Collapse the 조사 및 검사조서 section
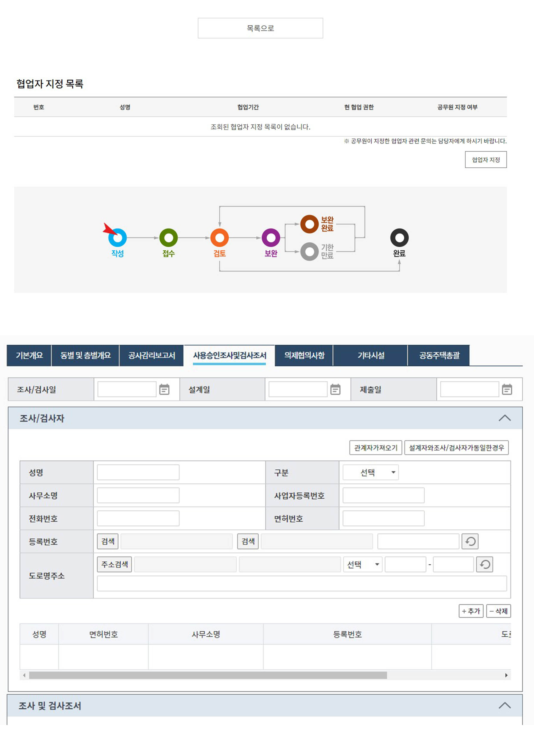This screenshot has width=534, height=756. point(504,706)
